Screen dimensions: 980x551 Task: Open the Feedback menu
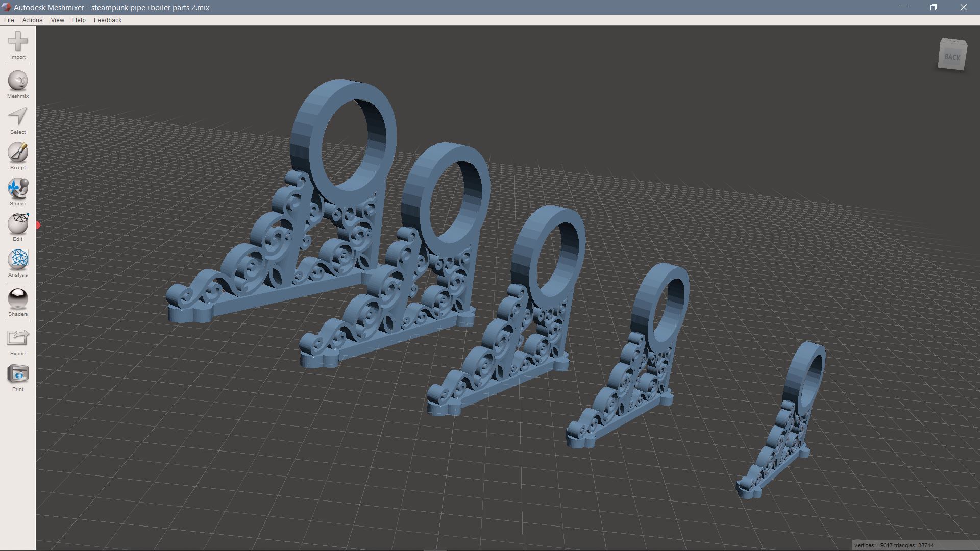[x=108, y=20]
